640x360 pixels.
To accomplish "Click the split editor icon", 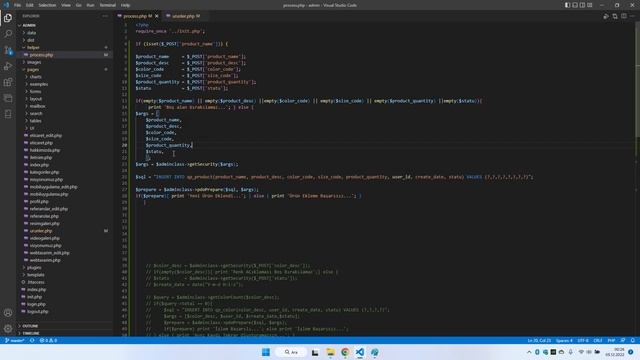I will [x=624, y=16].
